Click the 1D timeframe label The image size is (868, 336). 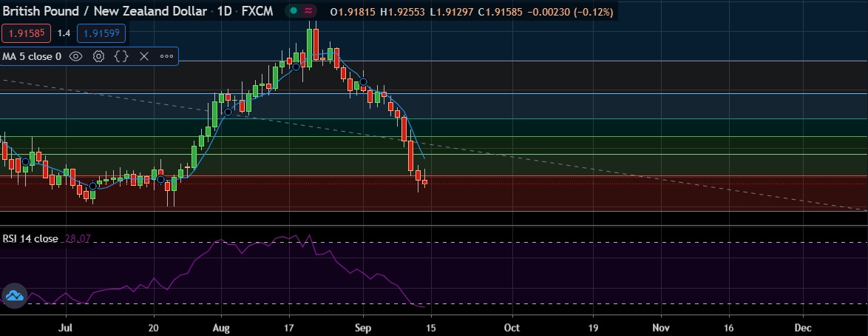point(224,11)
